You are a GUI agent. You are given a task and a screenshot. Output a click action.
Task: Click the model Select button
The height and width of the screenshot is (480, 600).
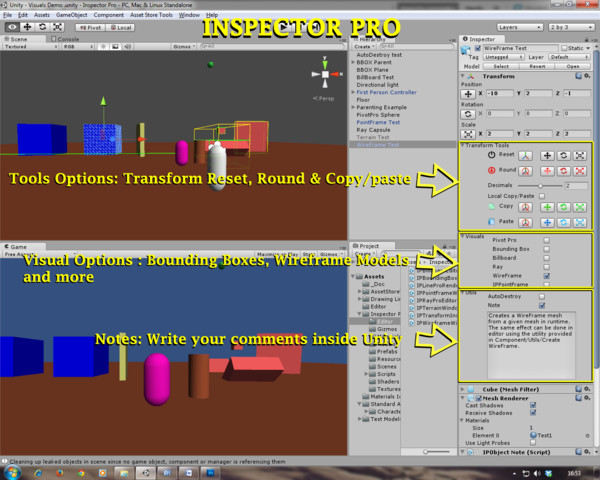pos(501,66)
